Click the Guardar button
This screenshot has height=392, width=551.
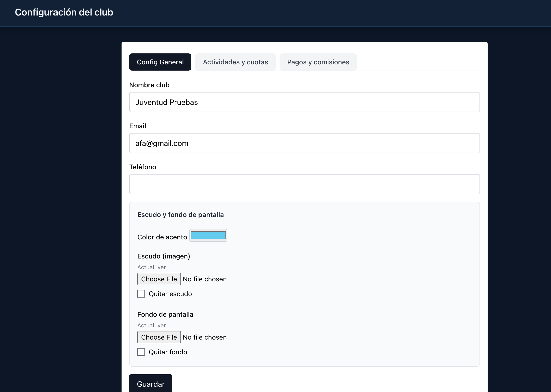[x=151, y=384]
